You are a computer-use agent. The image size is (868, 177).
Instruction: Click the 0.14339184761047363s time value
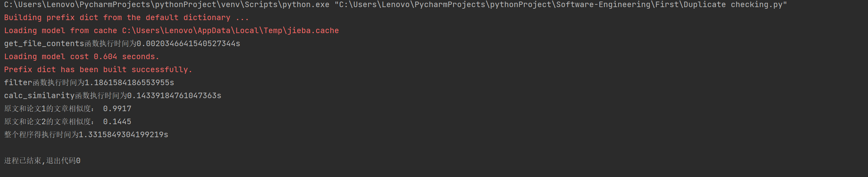(174, 96)
